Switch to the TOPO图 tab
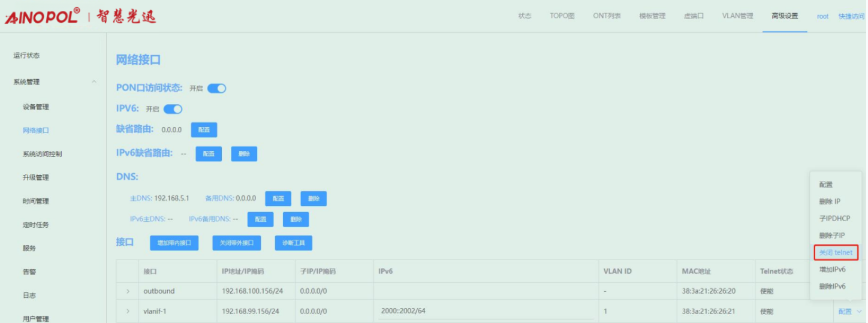The image size is (868, 323). pyautogui.click(x=562, y=16)
